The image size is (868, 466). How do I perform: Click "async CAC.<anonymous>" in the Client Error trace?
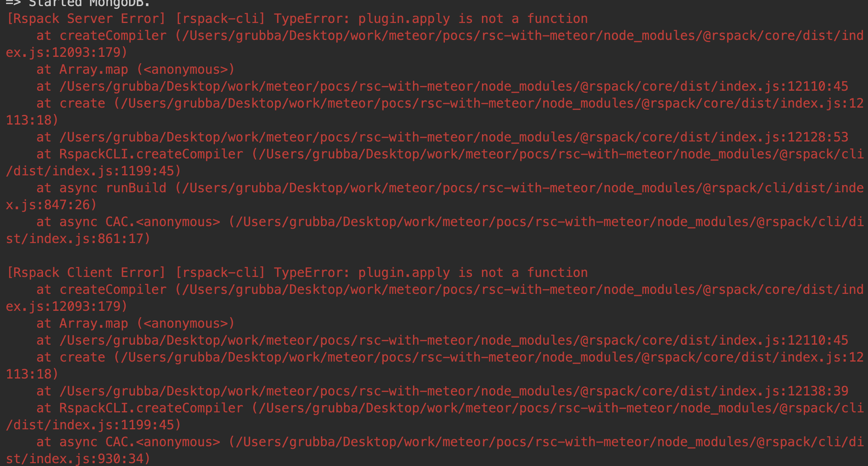[140, 442]
